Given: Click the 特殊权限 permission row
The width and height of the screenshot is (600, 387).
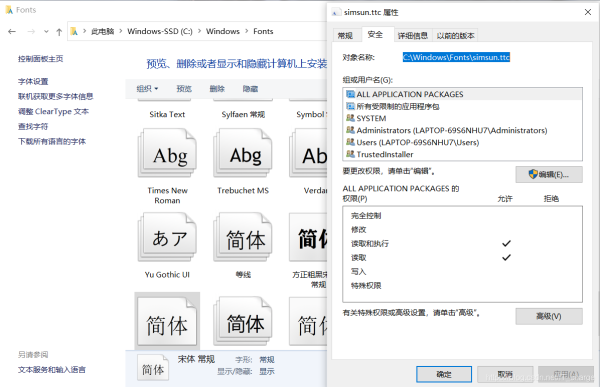Looking at the screenshot, I should click(462, 286).
